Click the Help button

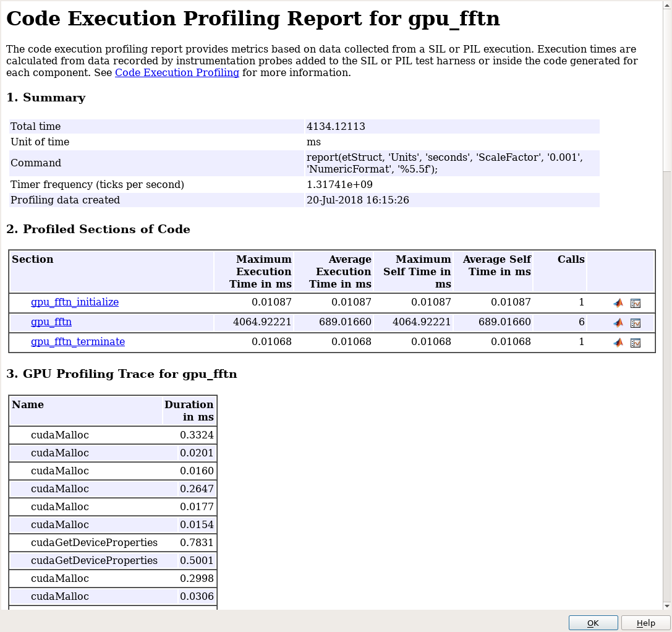pyautogui.click(x=645, y=623)
